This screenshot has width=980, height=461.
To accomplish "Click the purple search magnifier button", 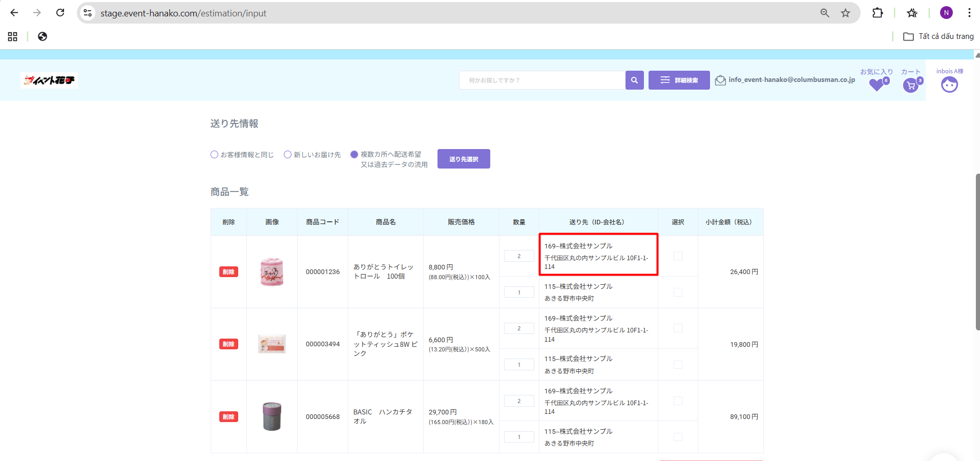I will click(x=634, y=80).
